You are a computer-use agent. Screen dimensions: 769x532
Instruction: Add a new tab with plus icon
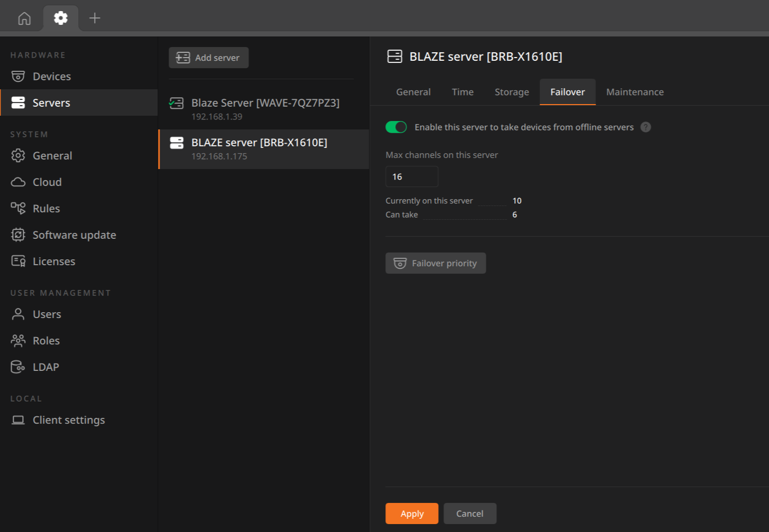click(95, 18)
